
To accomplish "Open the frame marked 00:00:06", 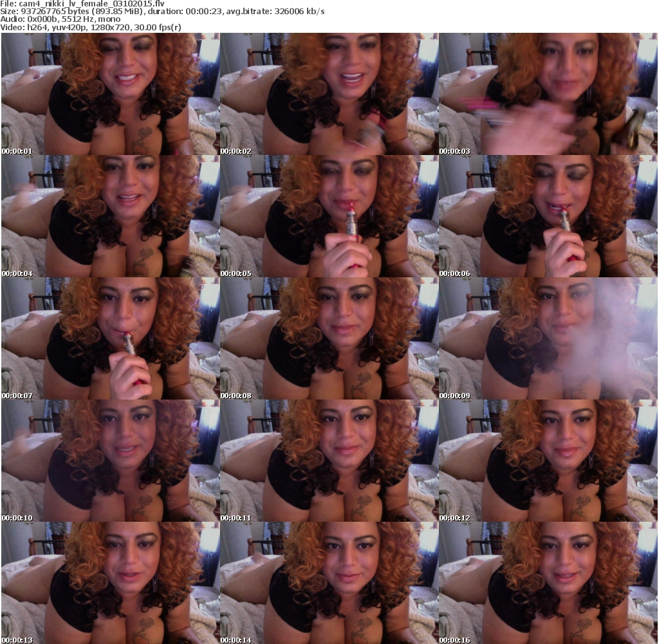I will 548,216.
